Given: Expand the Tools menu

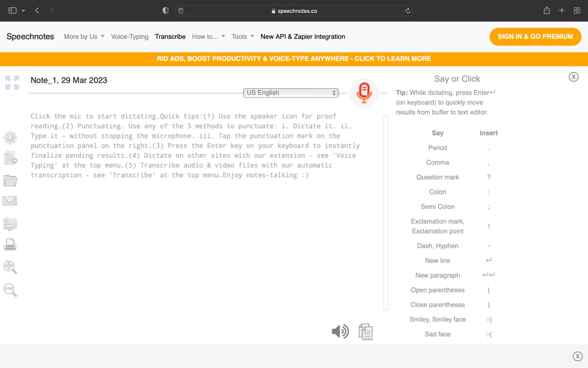Looking at the screenshot, I should [243, 37].
